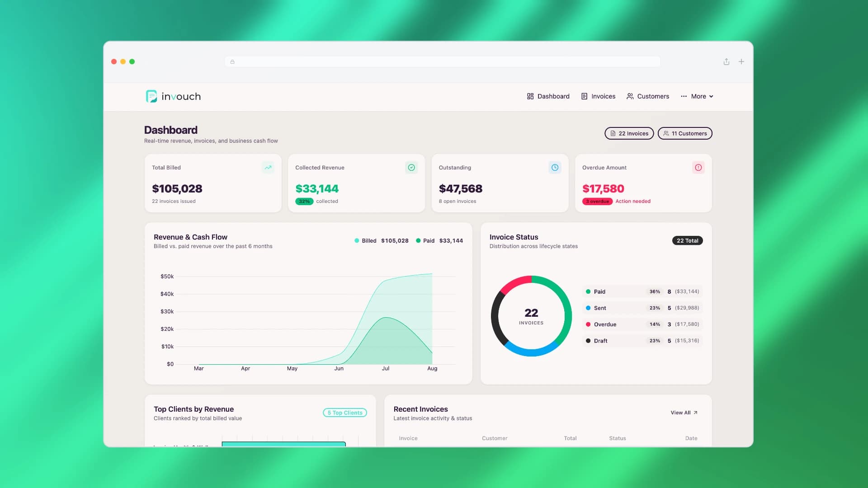This screenshot has height=488, width=868.
Task: Select the Sent status row
Action: 642,308
